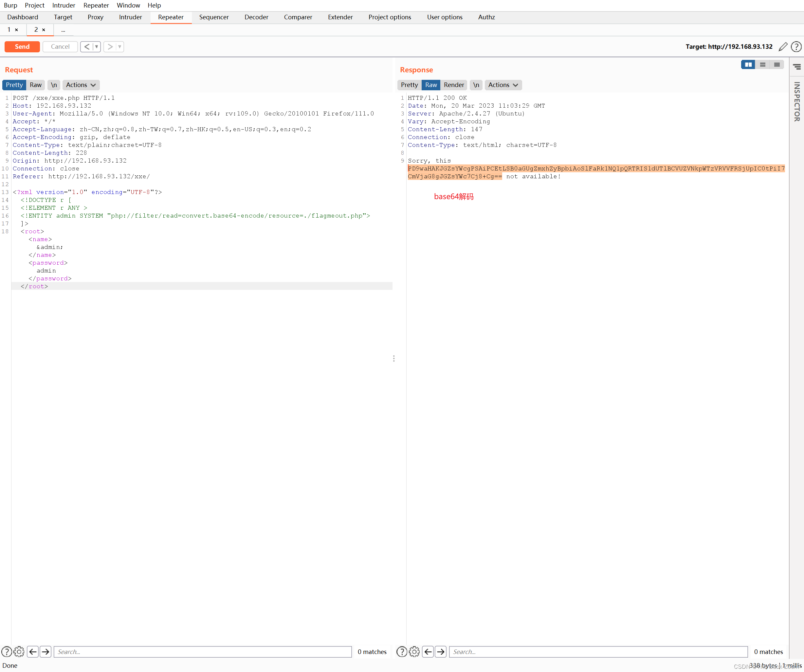Expand the response Actions dropdown
This screenshot has height=672, width=804.
[503, 85]
